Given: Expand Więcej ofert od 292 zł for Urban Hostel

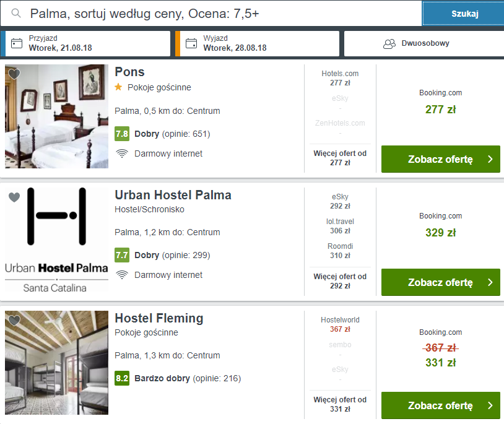Looking at the screenshot, I should tap(340, 281).
